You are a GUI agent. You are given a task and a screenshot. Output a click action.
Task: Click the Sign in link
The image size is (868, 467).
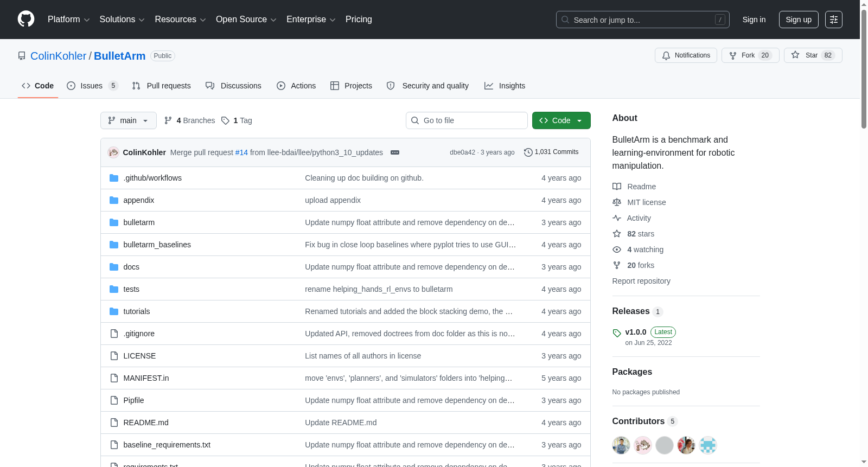754,20
